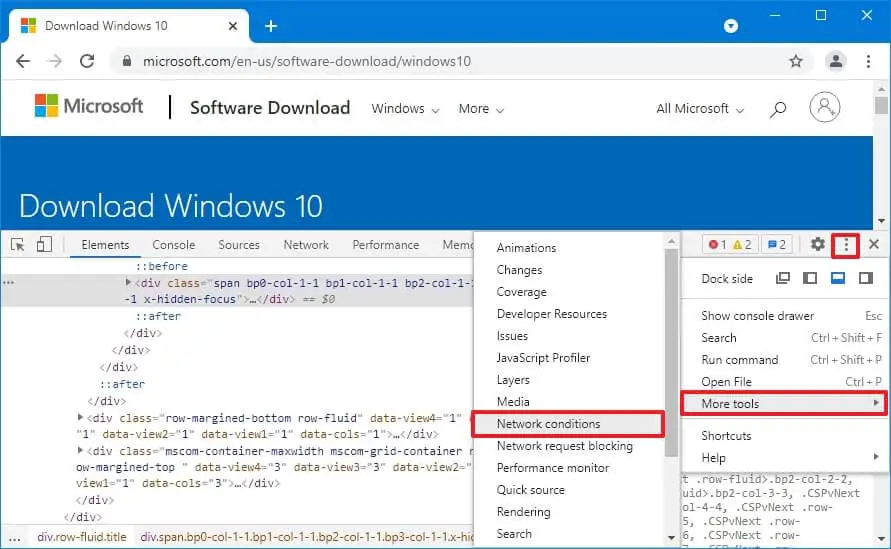Click the issues message badge showing 2
The width and height of the screenshot is (891, 549).
pyautogui.click(x=776, y=245)
